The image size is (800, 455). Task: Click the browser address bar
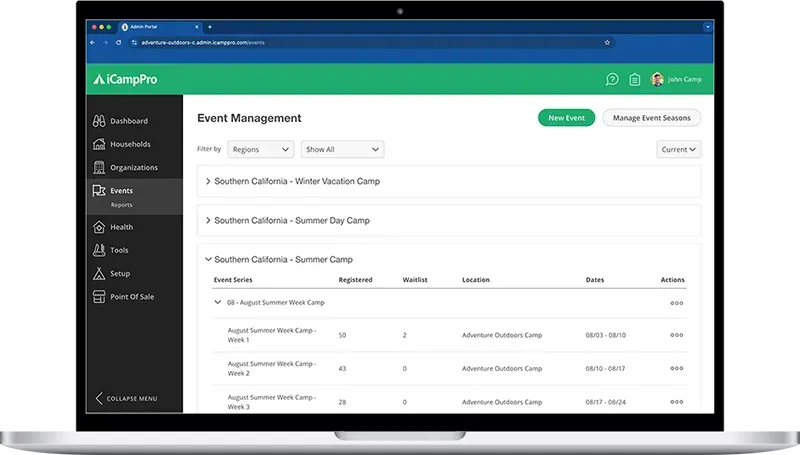(x=367, y=42)
